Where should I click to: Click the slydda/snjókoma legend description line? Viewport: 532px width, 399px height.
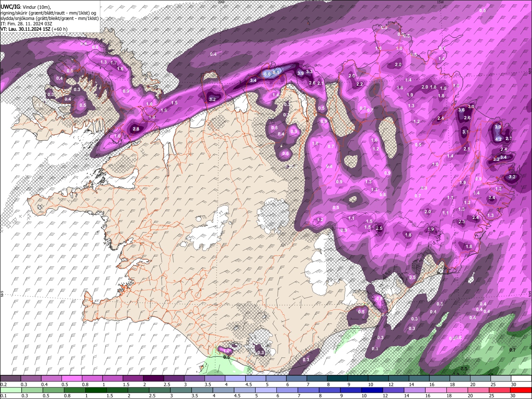(49, 18)
